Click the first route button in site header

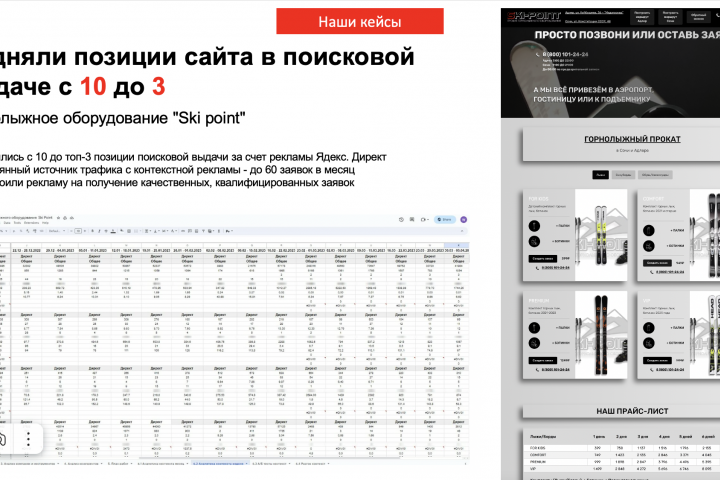642,17
